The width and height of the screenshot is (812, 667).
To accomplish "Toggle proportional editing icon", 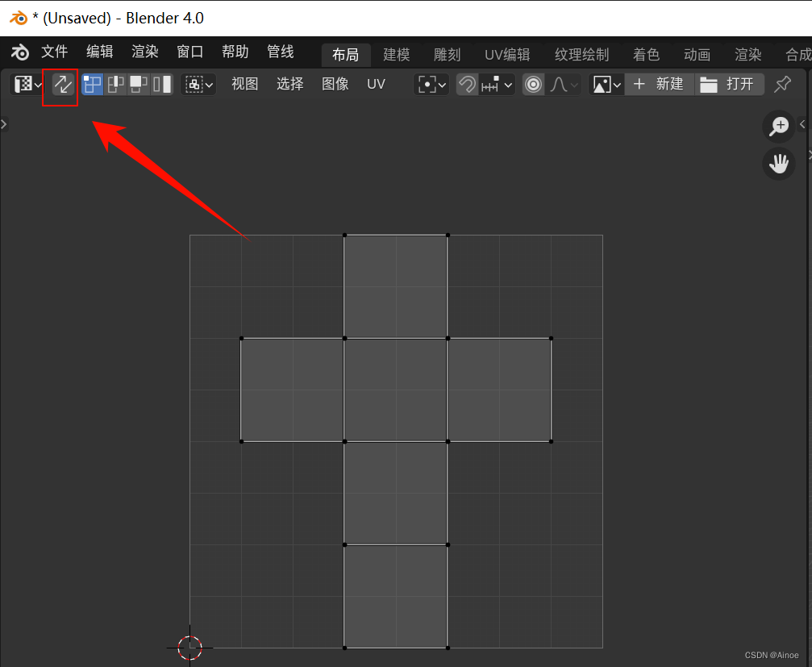I will click(x=533, y=84).
